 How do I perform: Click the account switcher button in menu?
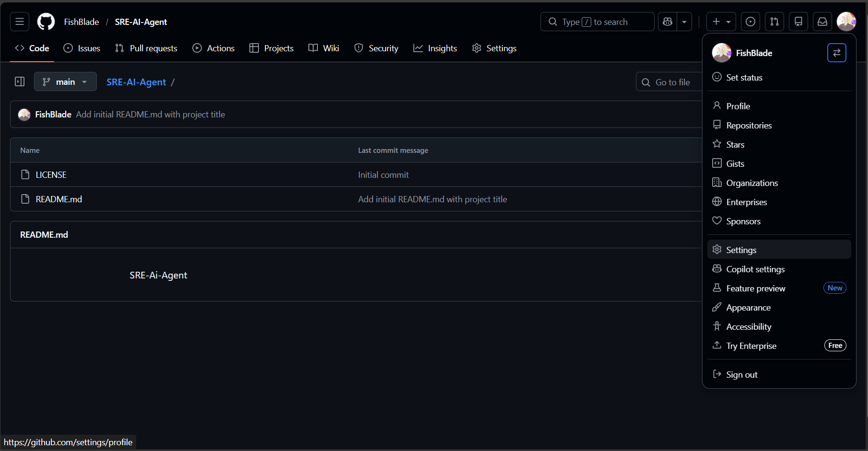pyautogui.click(x=836, y=53)
